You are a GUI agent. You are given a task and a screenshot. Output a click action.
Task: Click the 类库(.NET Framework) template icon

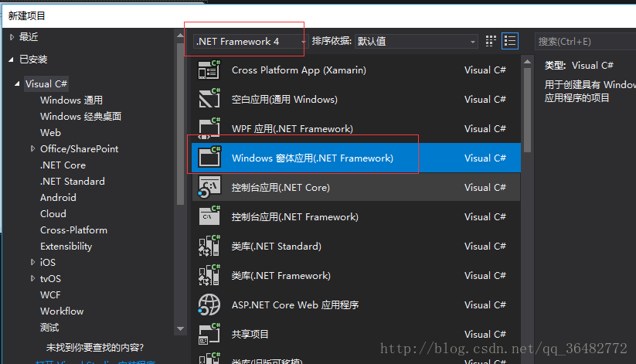209,275
